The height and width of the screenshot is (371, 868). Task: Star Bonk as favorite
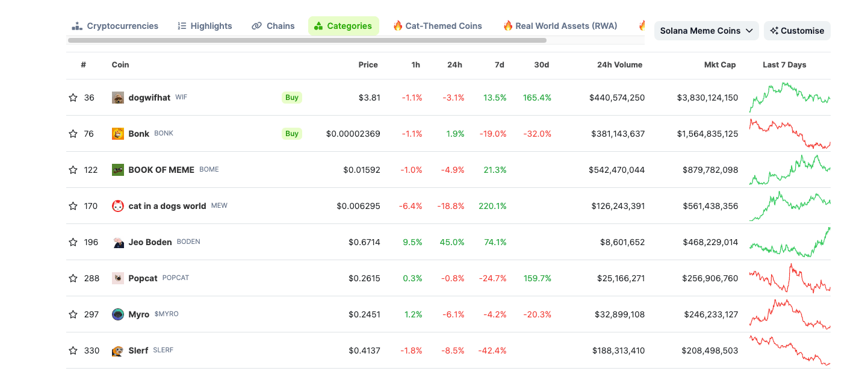[x=73, y=134]
